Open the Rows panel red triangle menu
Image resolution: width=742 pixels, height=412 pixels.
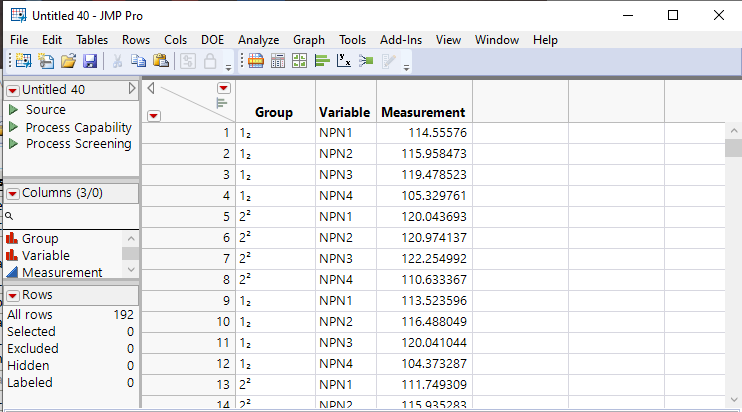pos(13,295)
